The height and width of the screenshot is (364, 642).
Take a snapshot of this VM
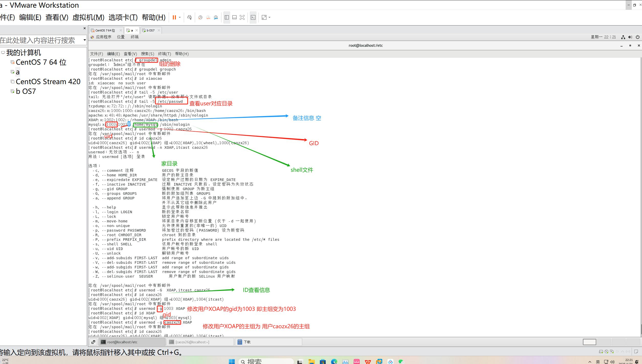(200, 17)
